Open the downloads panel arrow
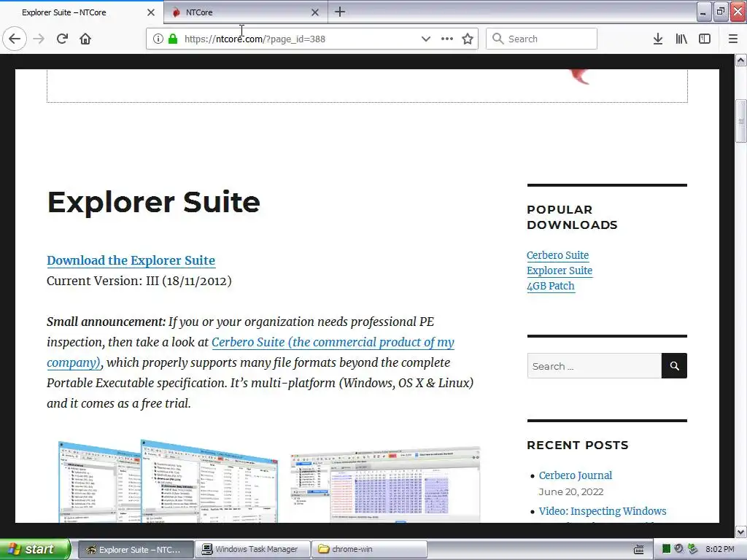 pos(658,39)
